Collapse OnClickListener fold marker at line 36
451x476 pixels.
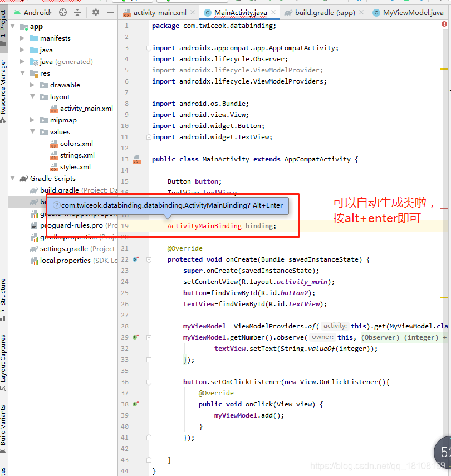point(149,382)
